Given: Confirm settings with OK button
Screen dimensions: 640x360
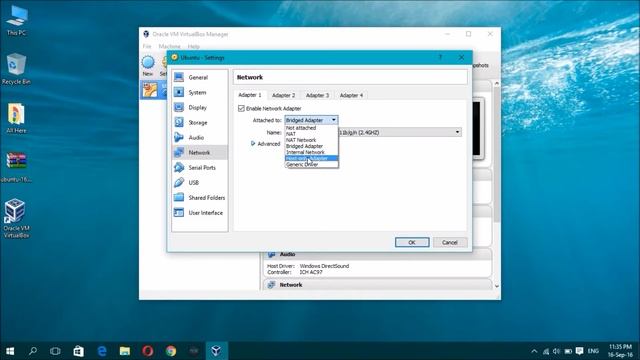Looking at the screenshot, I should pyautogui.click(x=412, y=242).
